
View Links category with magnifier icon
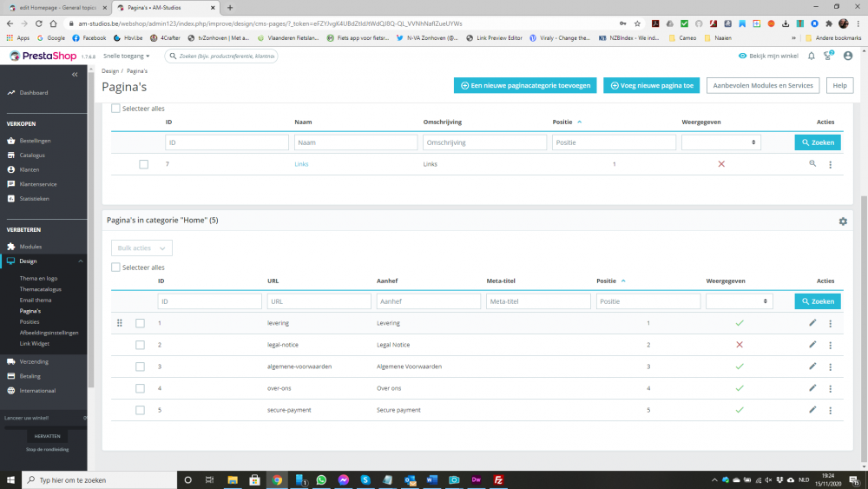tap(812, 164)
